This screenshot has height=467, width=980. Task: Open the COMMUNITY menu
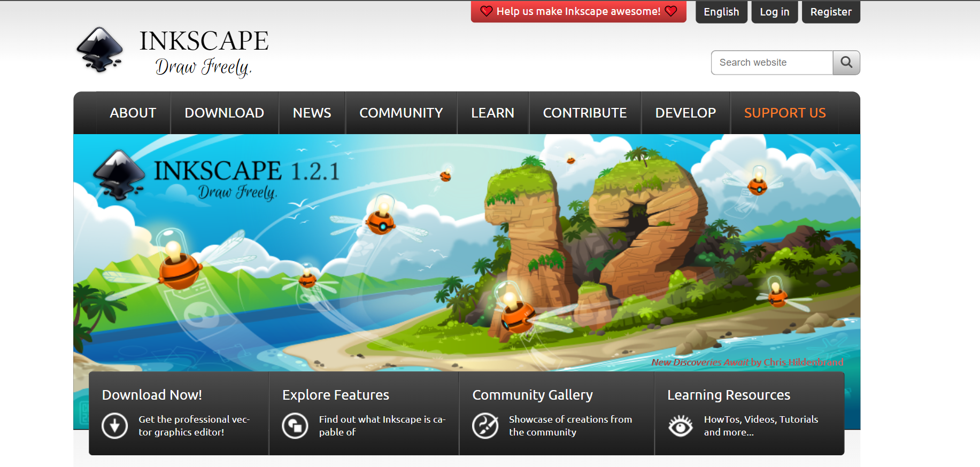tap(401, 113)
